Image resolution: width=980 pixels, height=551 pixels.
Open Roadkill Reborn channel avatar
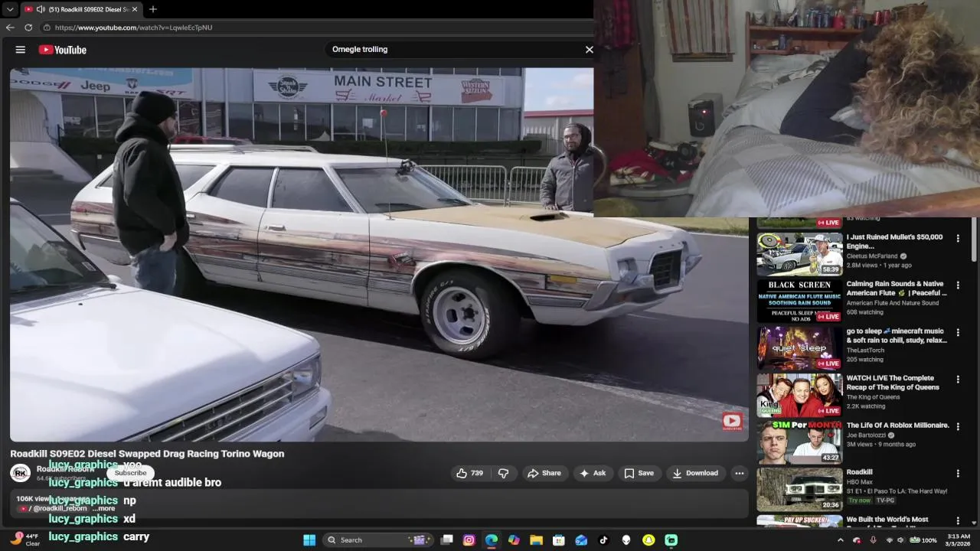(x=21, y=473)
